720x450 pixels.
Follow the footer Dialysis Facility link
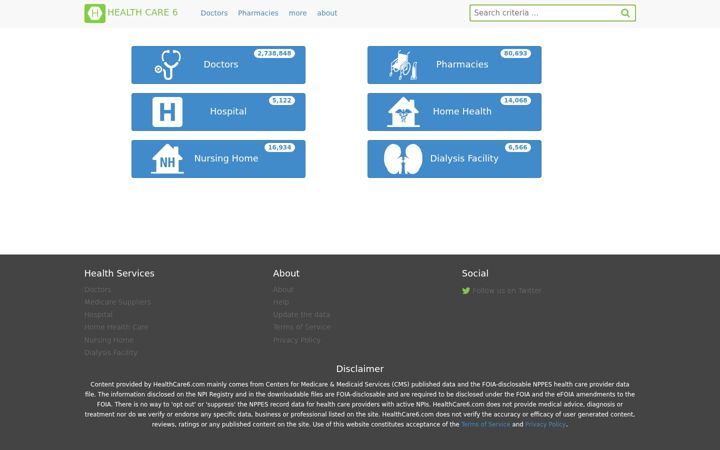111,352
